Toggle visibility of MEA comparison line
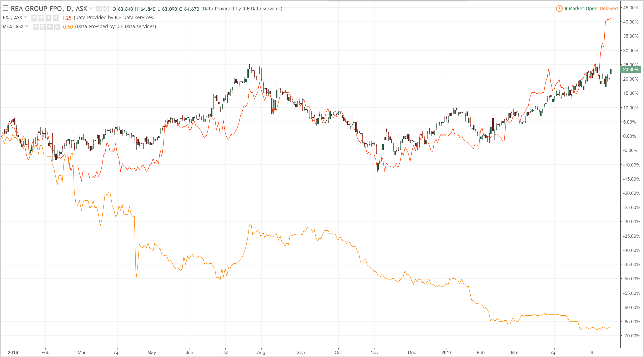This screenshot has width=644, height=357. [35, 27]
